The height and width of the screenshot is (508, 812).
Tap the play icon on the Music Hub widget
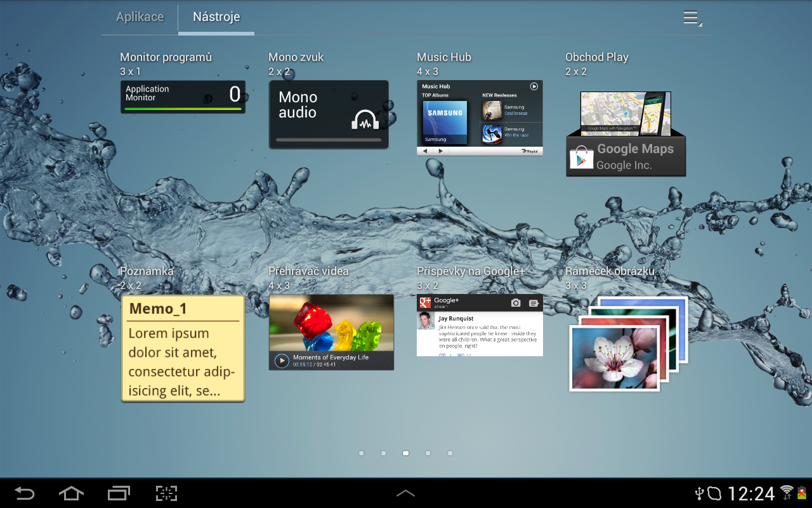pyautogui.click(x=534, y=86)
